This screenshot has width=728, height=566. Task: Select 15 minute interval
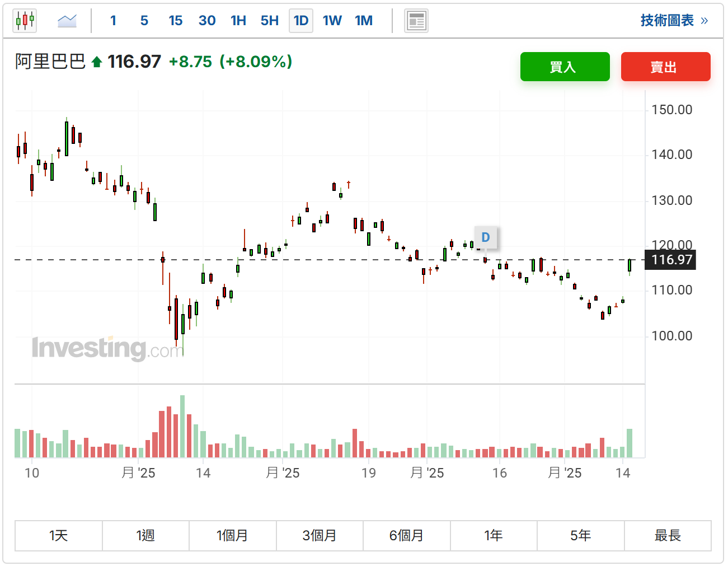click(176, 21)
